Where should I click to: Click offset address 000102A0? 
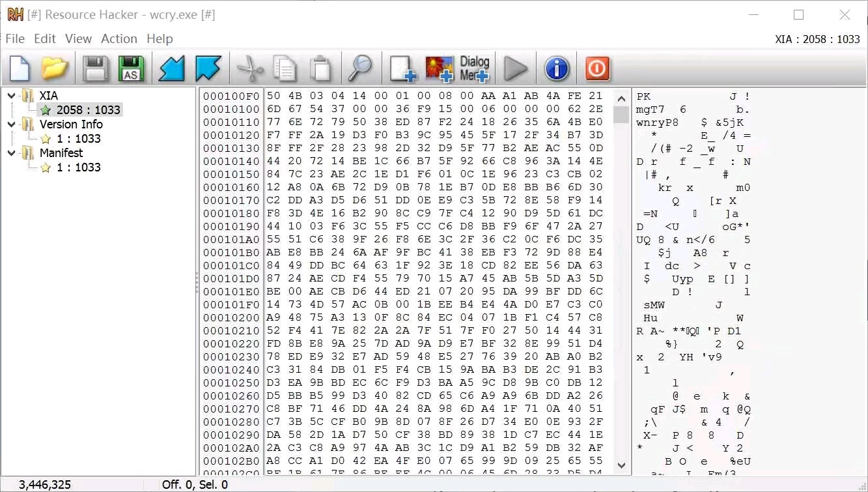(x=231, y=448)
